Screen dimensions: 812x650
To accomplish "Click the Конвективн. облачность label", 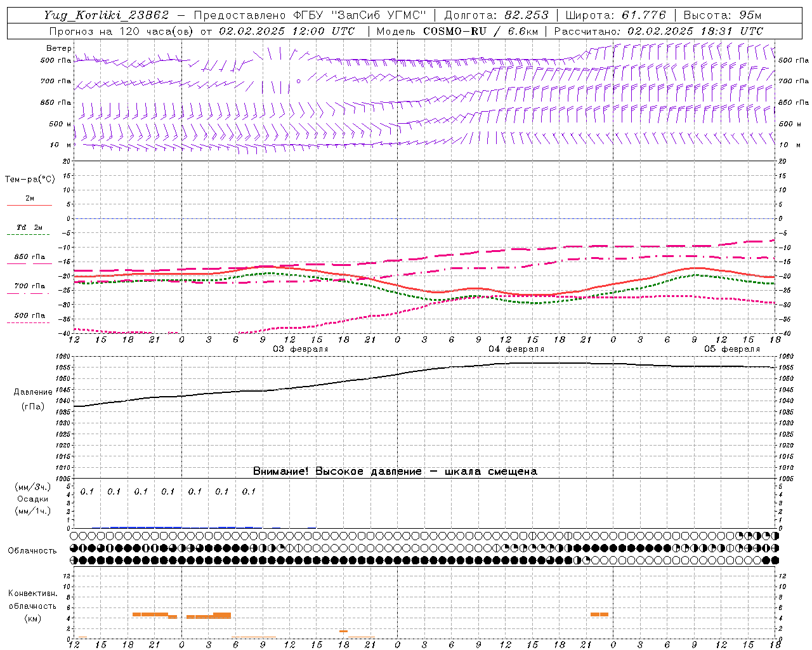I will click(32, 600).
